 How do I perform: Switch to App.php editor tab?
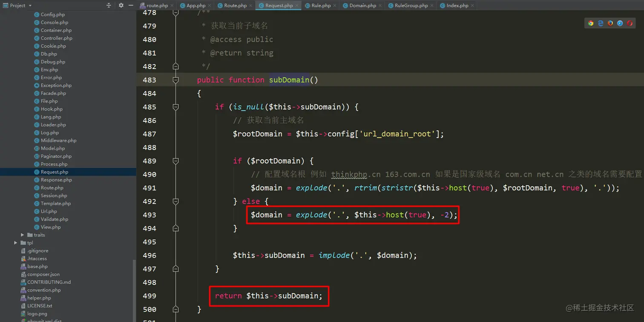(196, 6)
